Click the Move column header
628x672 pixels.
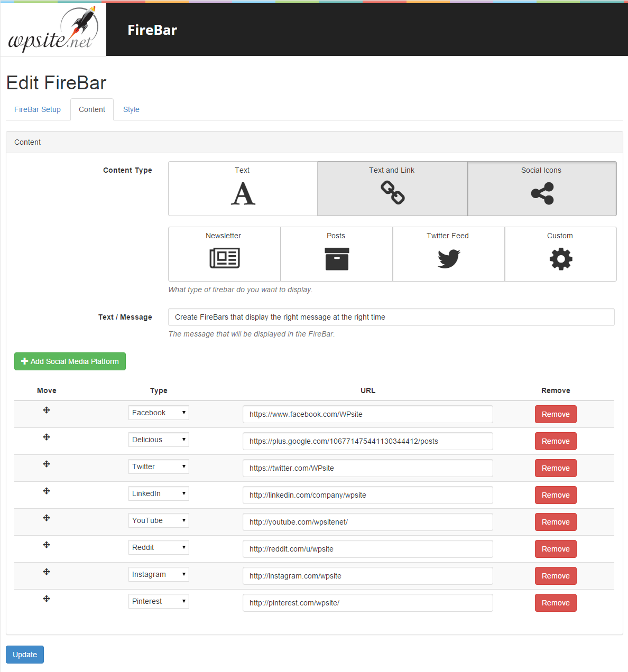pyautogui.click(x=47, y=390)
